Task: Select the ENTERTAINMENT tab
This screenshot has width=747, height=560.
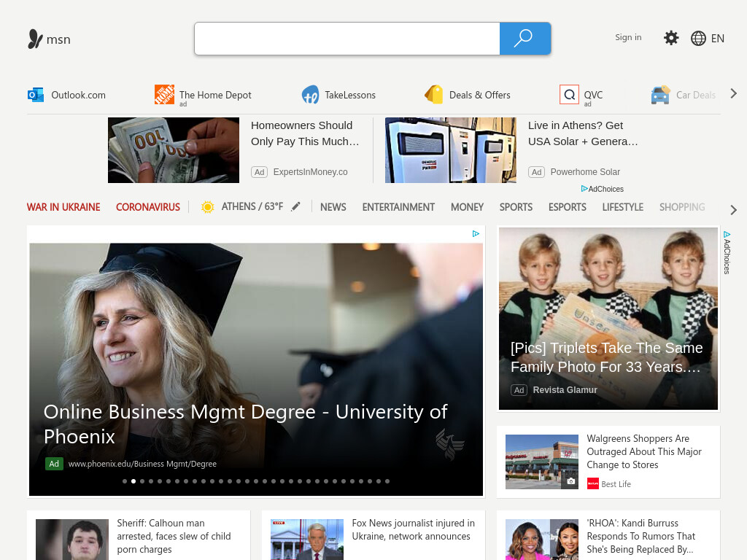Action: pyautogui.click(x=398, y=207)
